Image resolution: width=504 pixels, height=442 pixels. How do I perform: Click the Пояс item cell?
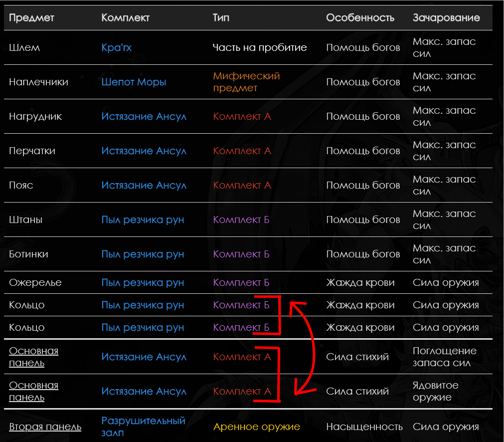point(21,185)
